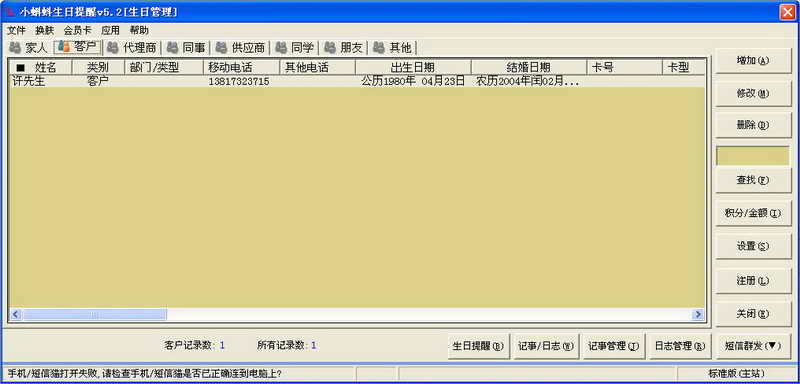Switch to the 家人 tab

click(29, 48)
